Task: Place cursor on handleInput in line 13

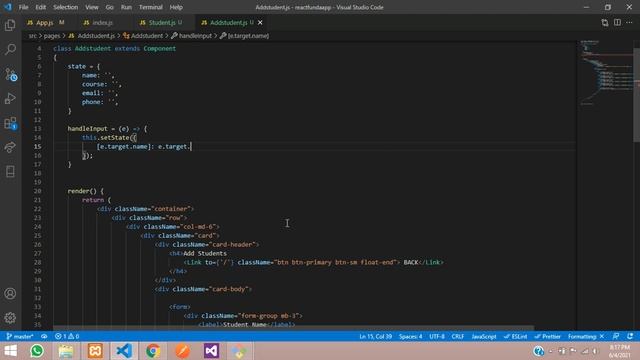Action: [87, 129]
